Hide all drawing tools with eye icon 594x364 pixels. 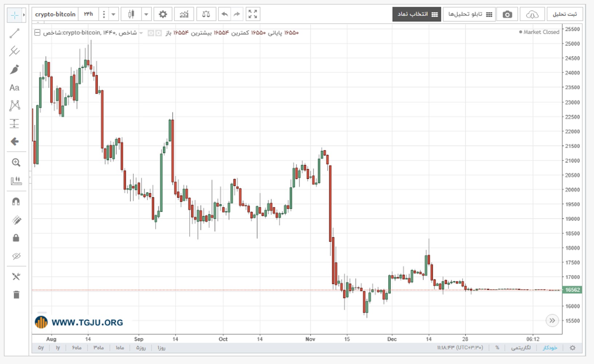16,256
